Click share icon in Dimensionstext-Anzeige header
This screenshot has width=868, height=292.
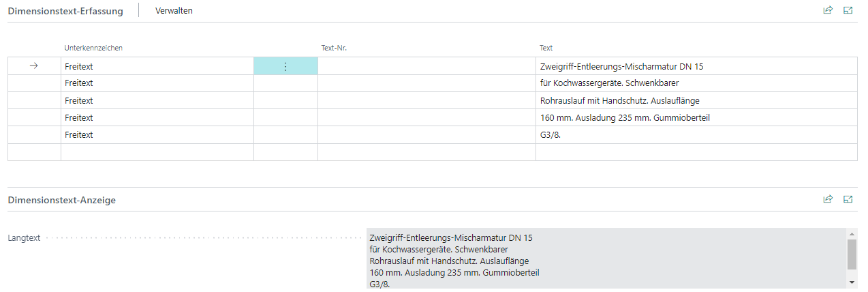coord(828,199)
